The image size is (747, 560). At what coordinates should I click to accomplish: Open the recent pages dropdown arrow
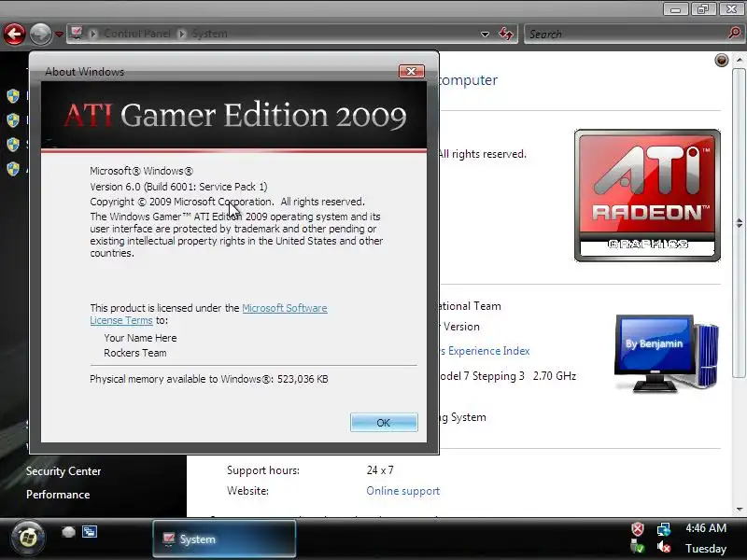point(59,35)
